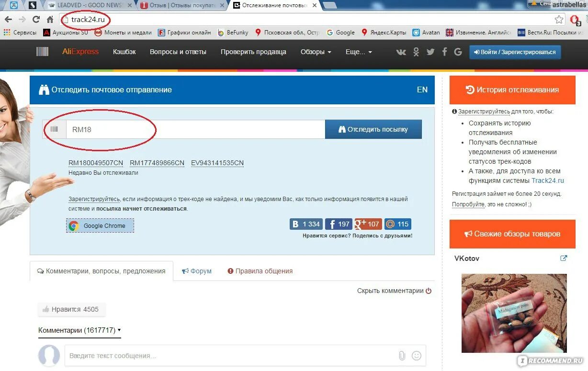Click the browser Back arrow
This screenshot has height=371, width=588.
pos(8,20)
